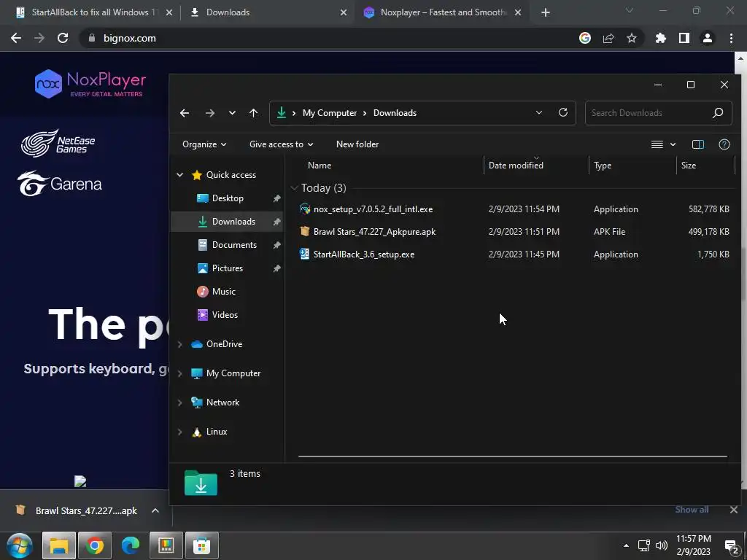
Task: Expand the OneDrive tree node
Action: point(179,344)
